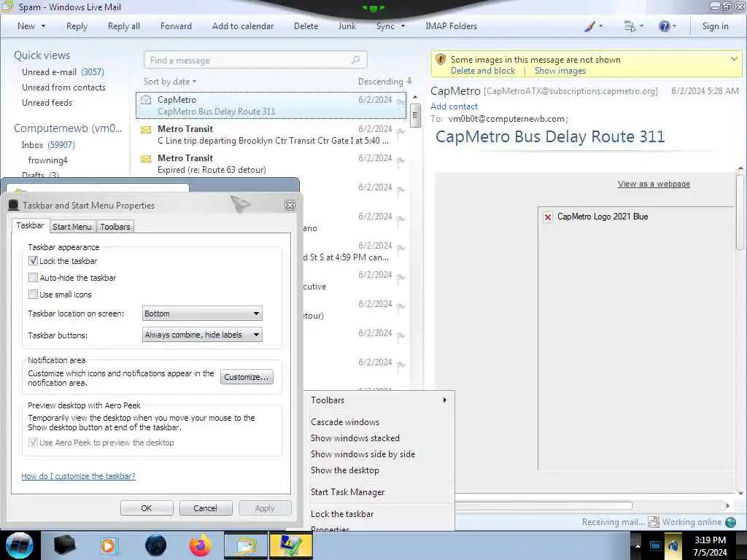Click reading pane horizontal scrollbar

tap(543, 505)
